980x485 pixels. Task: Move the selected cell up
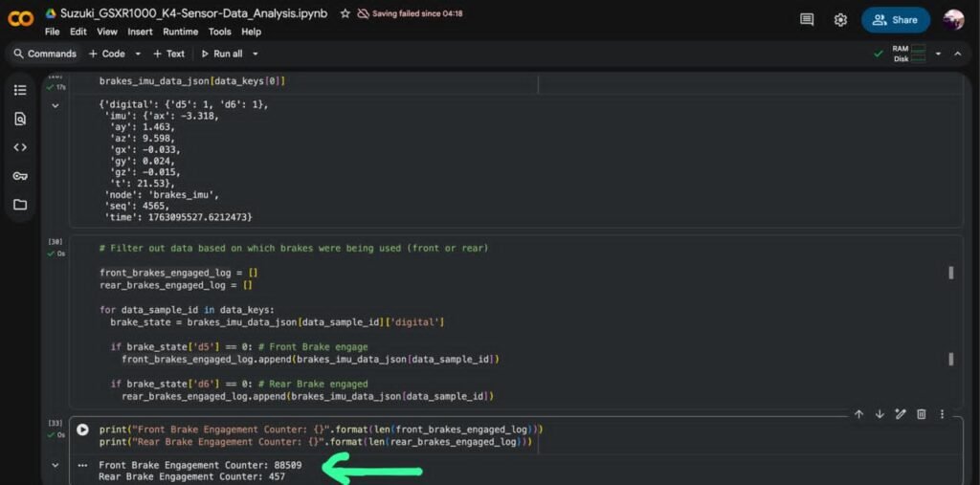click(858, 414)
